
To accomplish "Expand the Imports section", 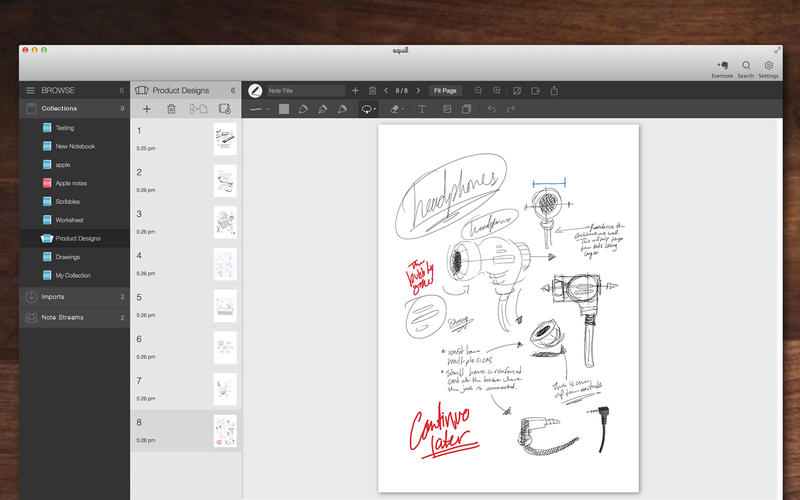I will [x=74, y=296].
